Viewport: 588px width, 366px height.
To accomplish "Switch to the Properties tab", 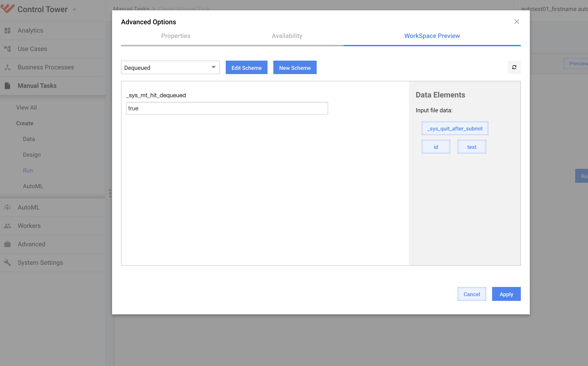I will point(176,36).
